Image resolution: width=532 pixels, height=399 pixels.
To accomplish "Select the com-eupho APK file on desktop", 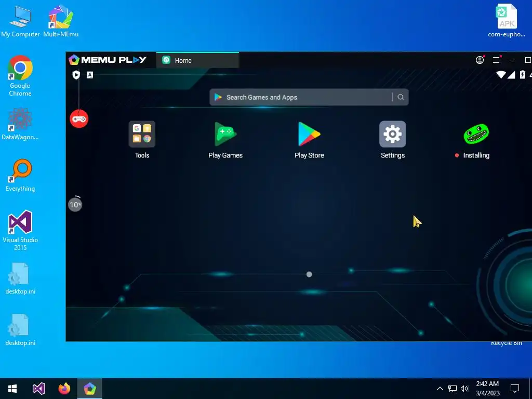I will (x=507, y=21).
